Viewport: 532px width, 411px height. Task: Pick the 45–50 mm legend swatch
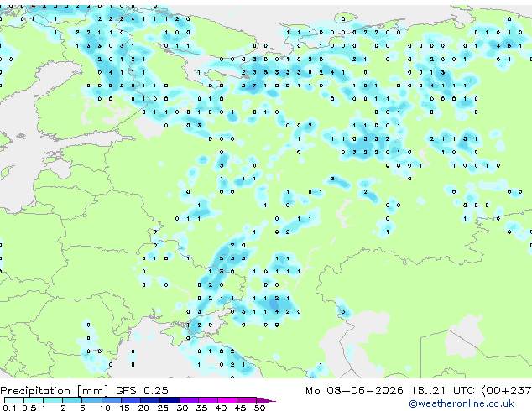[x=246, y=400]
